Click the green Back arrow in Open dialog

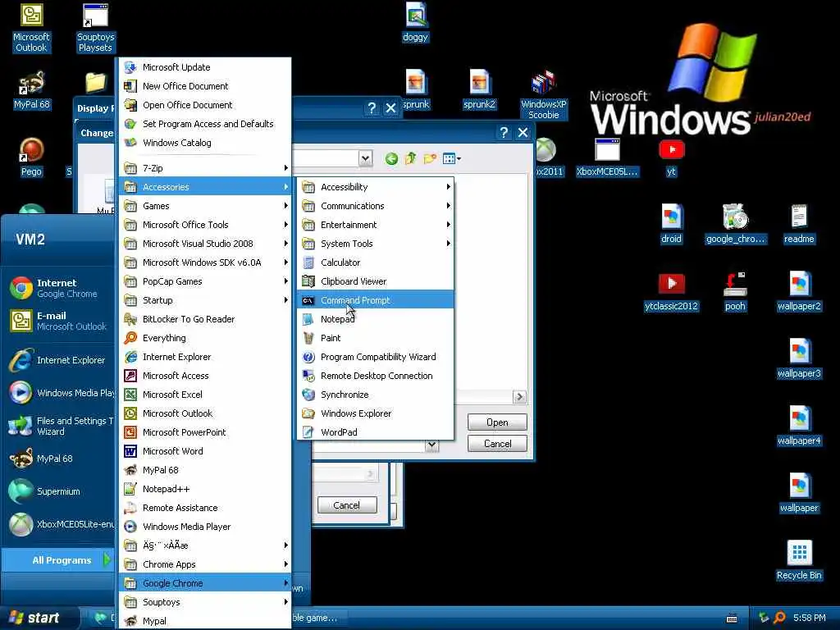(391, 158)
